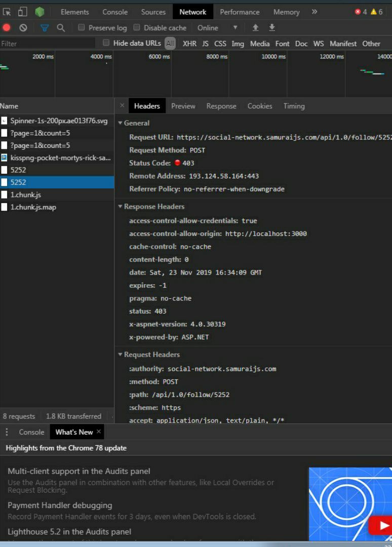Switch to the Elements panel
Image resolution: width=392 pixels, height=547 pixels.
point(74,12)
